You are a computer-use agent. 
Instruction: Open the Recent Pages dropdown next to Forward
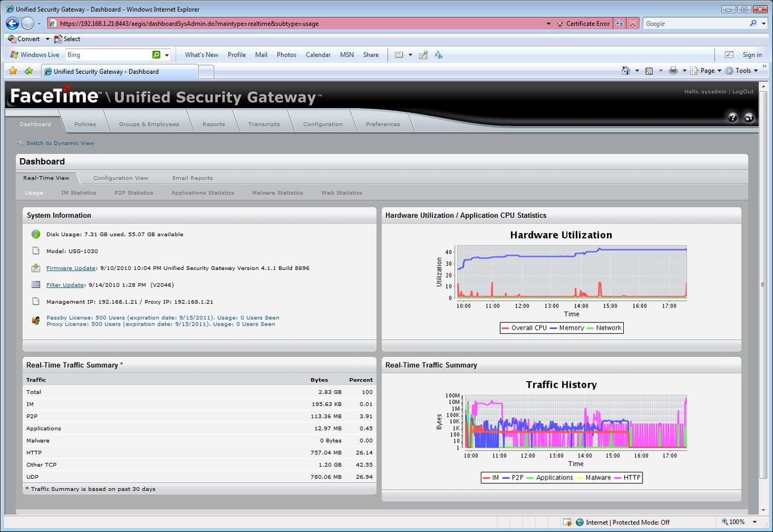click(39, 24)
